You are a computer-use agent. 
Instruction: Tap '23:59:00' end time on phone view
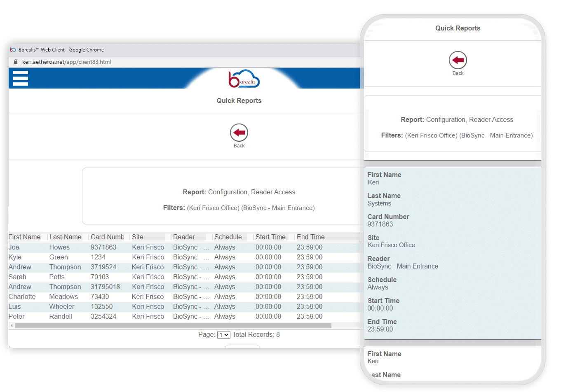380,329
